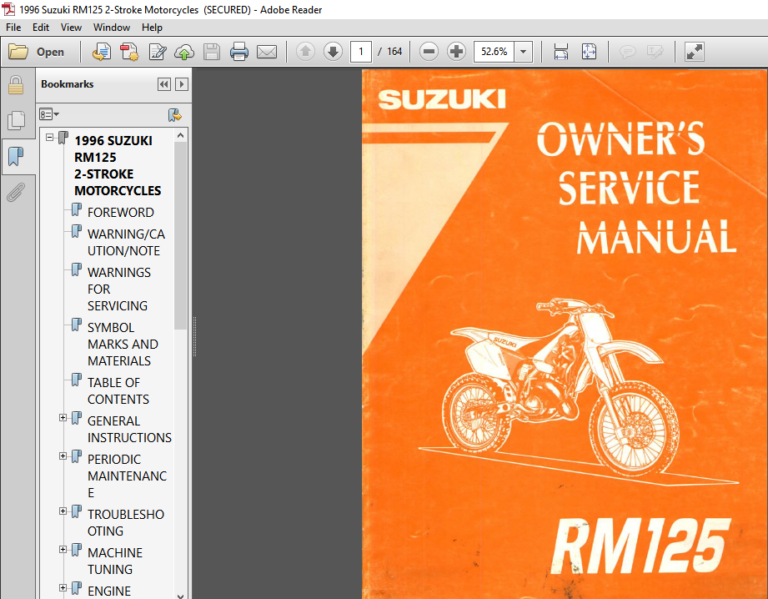Select the ENGINE bookmark text
This screenshot has width=768, height=599.
click(109, 591)
